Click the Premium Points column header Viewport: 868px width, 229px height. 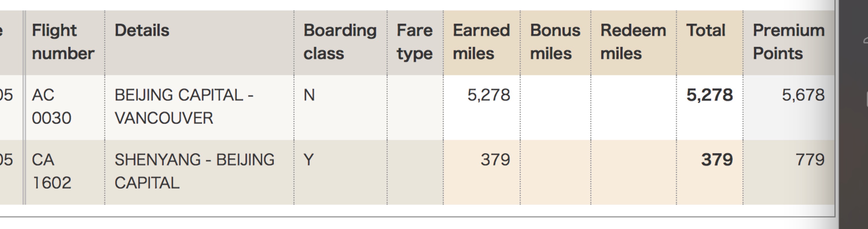(x=789, y=43)
